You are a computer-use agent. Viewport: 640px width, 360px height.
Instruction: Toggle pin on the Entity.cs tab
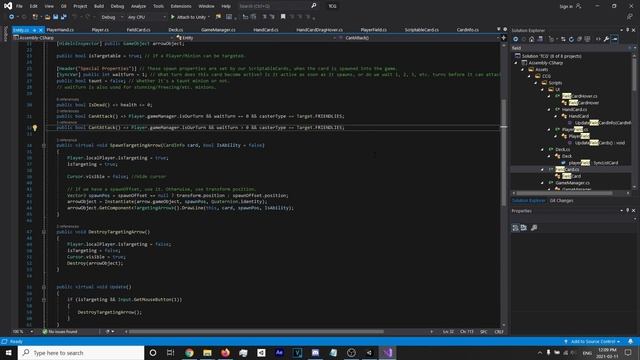tap(34, 30)
